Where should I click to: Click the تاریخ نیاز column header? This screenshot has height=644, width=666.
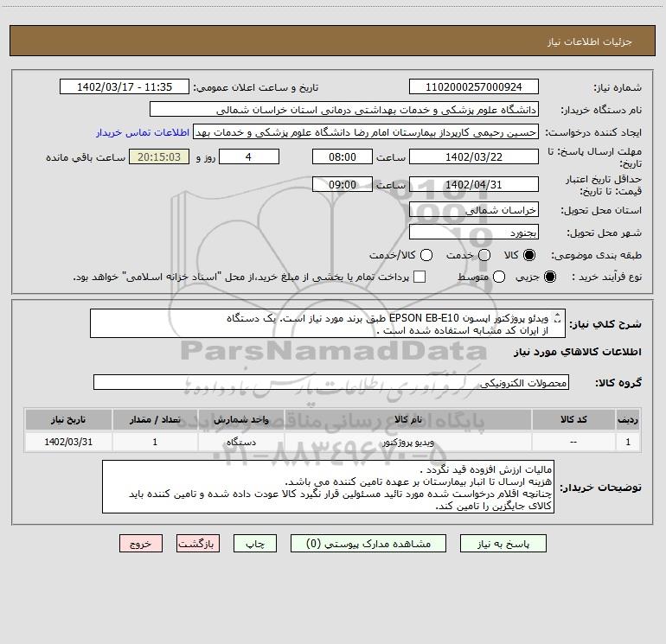(x=68, y=419)
